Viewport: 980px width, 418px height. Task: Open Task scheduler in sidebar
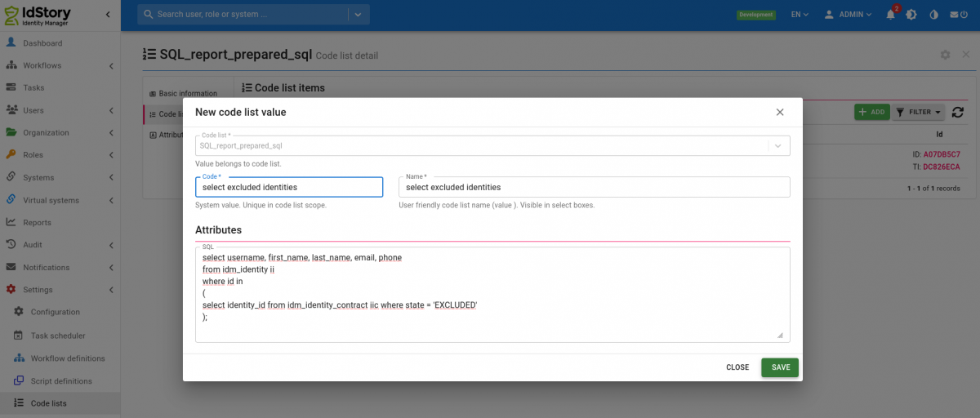pyautogui.click(x=60, y=336)
